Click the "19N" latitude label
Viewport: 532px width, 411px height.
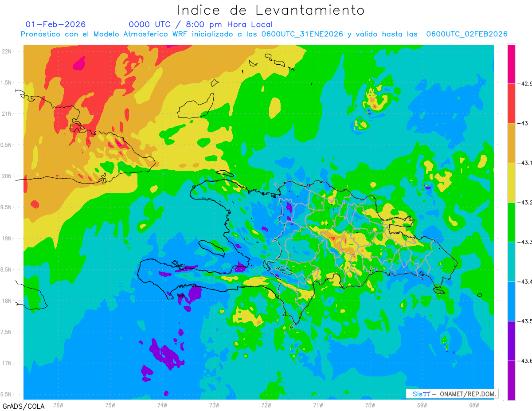pyautogui.click(x=7, y=238)
